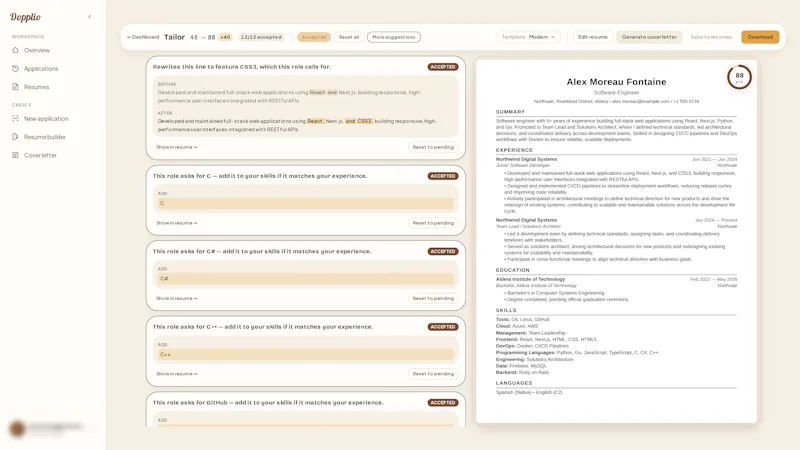Click the GitHub suggestion card title
The width and height of the screenshot is (800, 450).
point(268,403)
